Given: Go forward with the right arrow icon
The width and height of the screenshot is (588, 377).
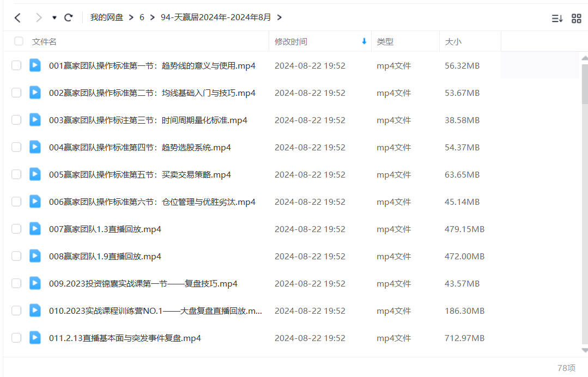Looking at the screenshot, I should tap(38, 17).
